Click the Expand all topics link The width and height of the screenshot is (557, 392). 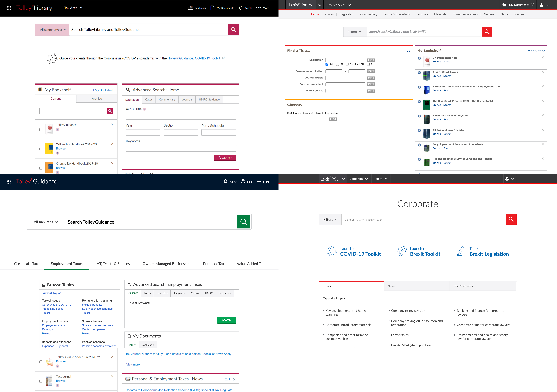click(x=334, y=298)
